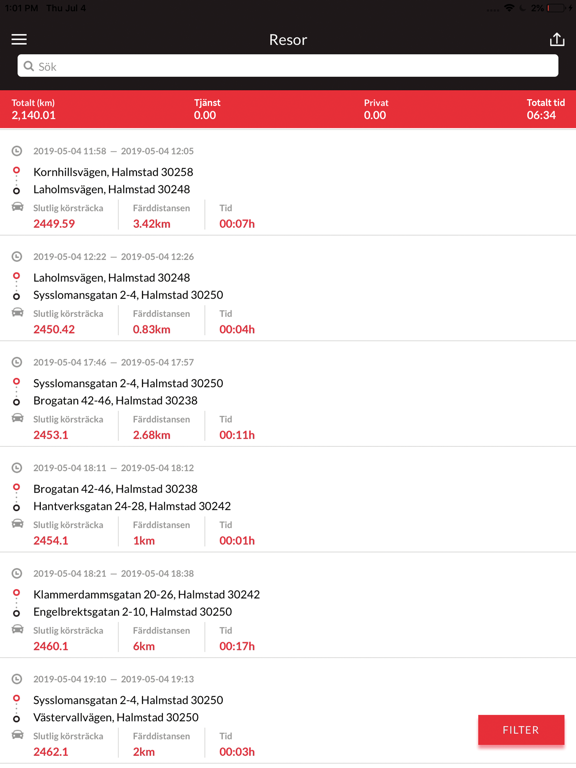The image size is (576, 768).
Task: Tap clock icon of 18:21 trip
Action: point(17,573)
